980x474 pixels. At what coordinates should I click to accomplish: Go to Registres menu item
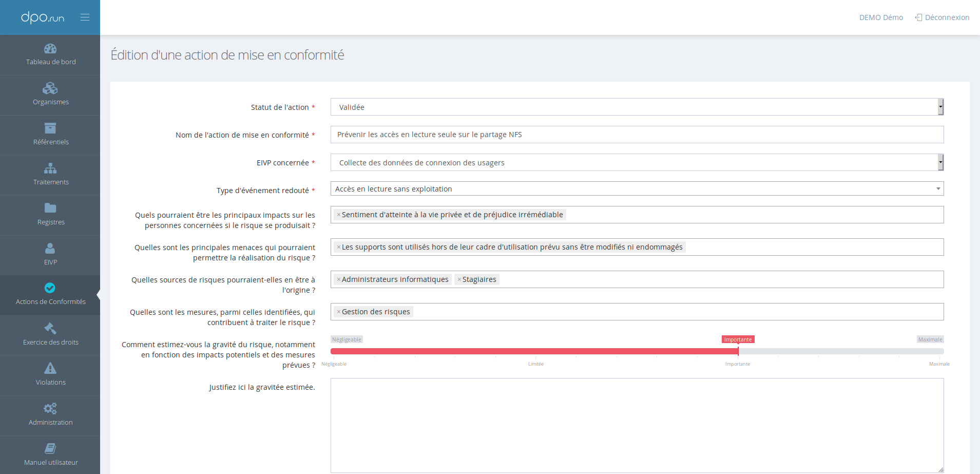pyautogui.click(x=50, y=216)
